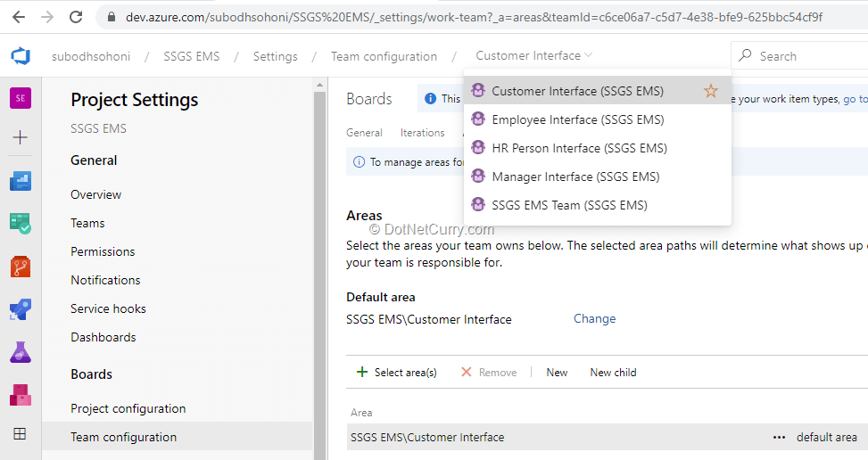Open Notifications in Project Settings
Image resolution: width=868 pixels, height=460 pixels.
pyautogui.click(x=106, y=280)
